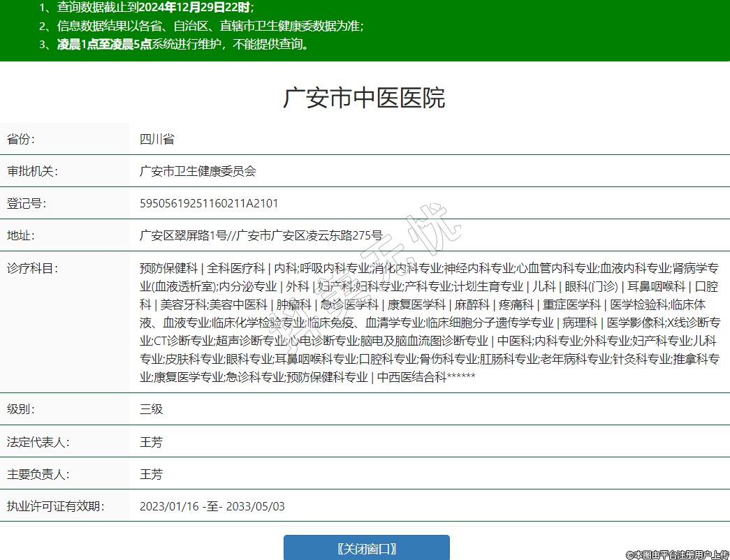
Task: Click the 广安市卫生健康委员会 approval authority value
Action: 198,171
